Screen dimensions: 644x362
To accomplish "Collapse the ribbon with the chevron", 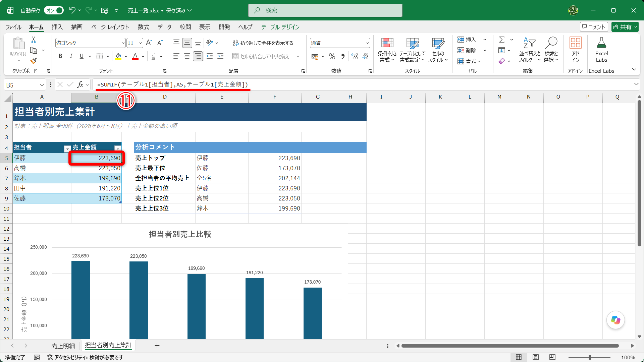I will click(x=634, y=70).
